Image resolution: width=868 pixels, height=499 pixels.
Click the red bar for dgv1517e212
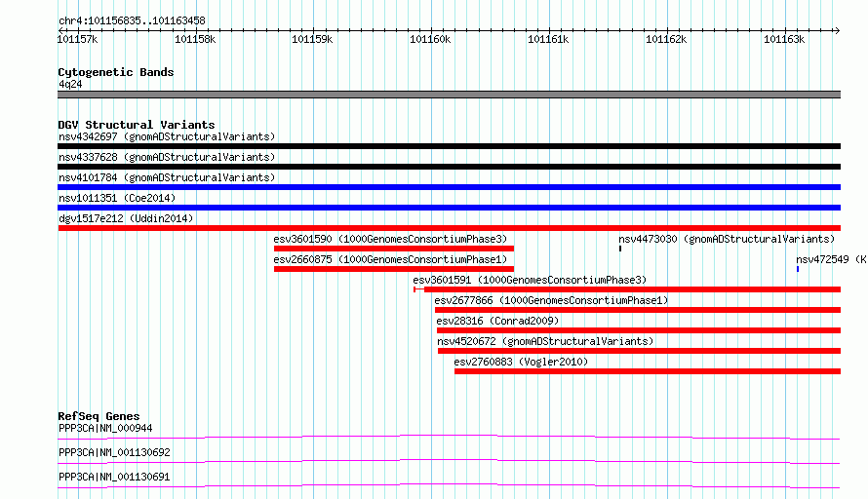coord(449,228)
